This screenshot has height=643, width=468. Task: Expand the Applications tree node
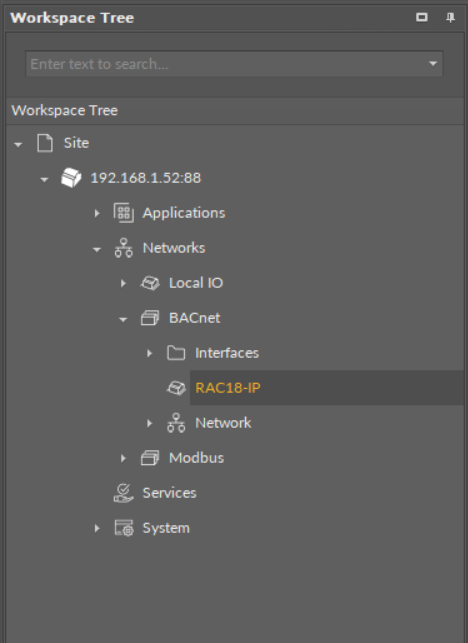tap(97, 213)
